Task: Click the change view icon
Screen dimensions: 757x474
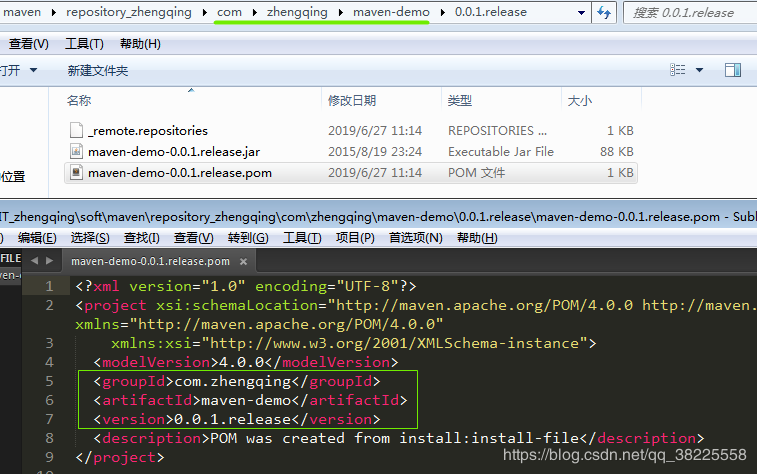Action: pos(677,70)
